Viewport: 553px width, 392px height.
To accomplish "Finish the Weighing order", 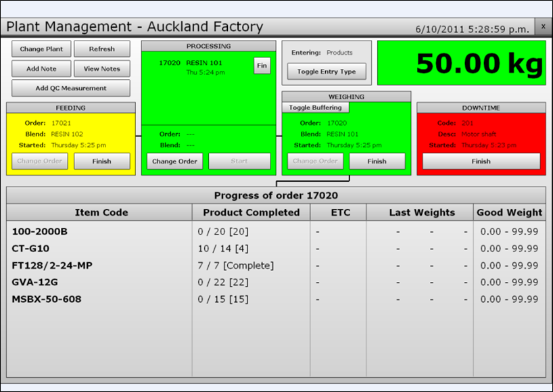I will [377, 162].
